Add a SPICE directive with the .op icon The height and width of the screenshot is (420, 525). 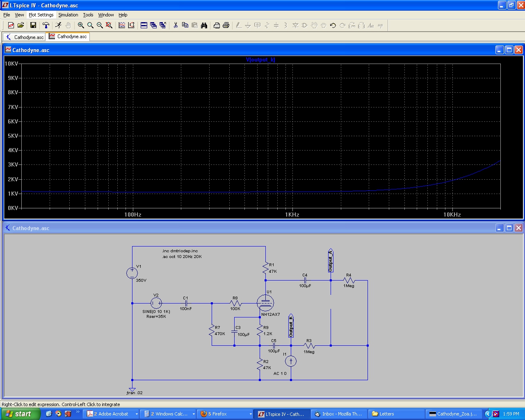click(x=379, y=25)
